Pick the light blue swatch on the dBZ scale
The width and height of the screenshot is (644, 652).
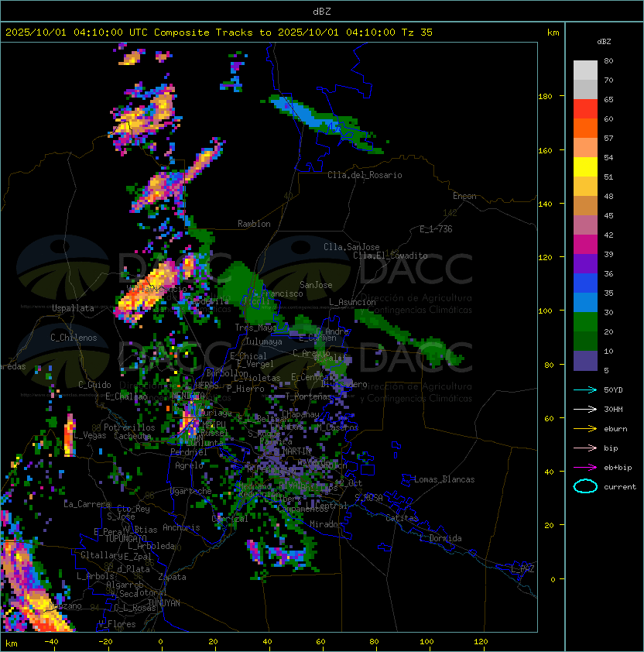point(585,302)
